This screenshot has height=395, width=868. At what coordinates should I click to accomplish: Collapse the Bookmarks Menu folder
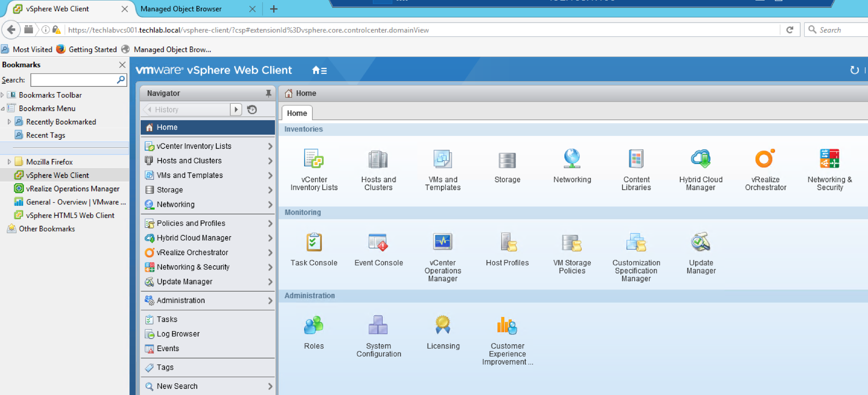click(3, 109)
